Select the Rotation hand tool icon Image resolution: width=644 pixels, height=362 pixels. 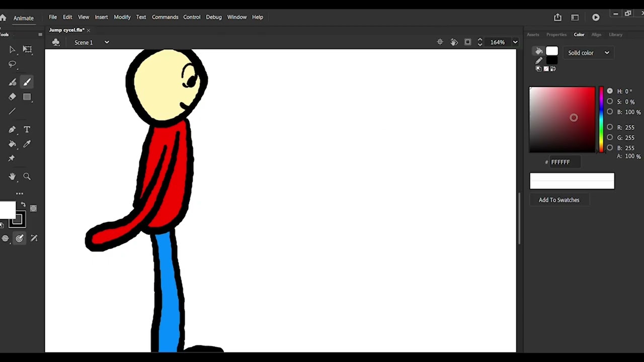[454, 42]
